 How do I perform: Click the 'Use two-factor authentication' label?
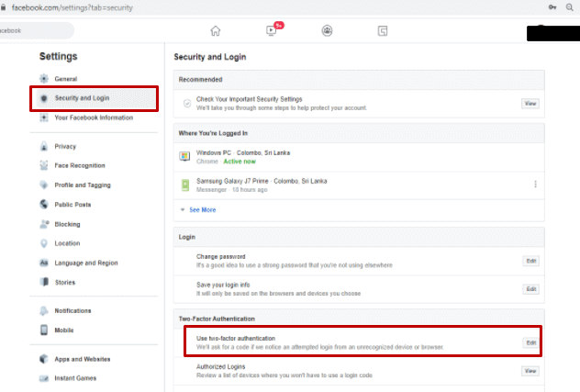236,339
